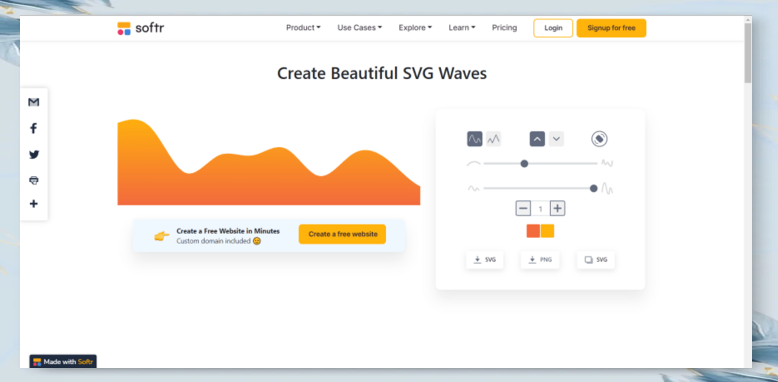Select the smooth curve wave type
Screen dimensions: 778x382
point(475,139)
